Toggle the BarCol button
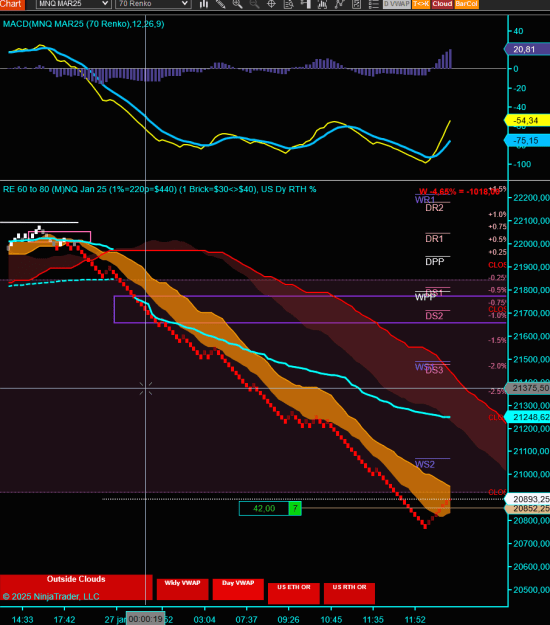The width and height of the screenshot is (550, 625). click(x=466, y=4)
